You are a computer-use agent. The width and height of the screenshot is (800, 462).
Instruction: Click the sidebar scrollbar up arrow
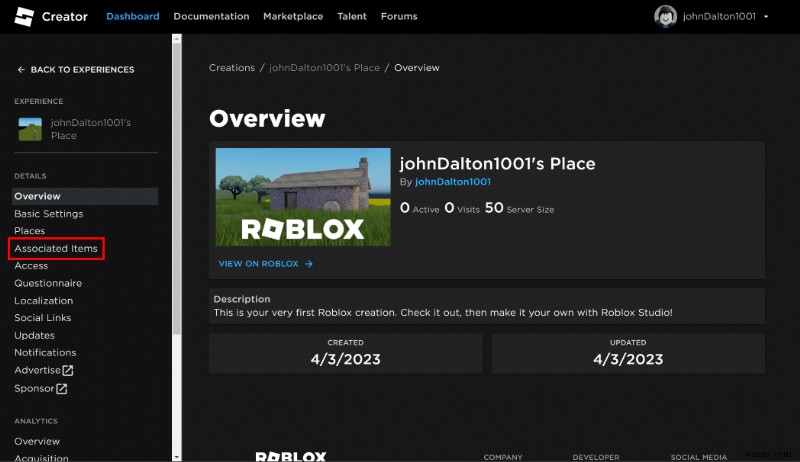[177, 39]
